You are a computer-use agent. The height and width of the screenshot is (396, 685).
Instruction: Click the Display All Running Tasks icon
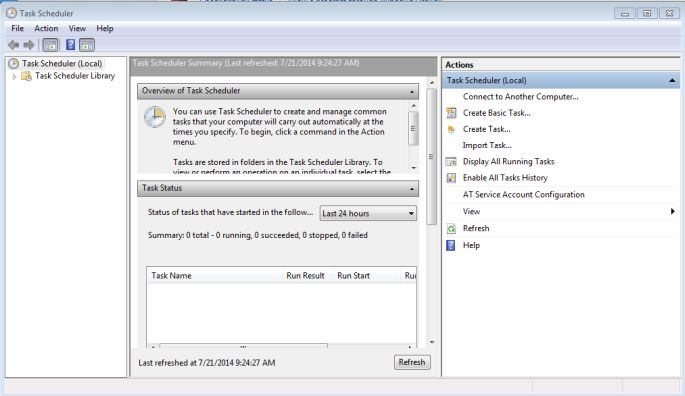pos(451,162)
